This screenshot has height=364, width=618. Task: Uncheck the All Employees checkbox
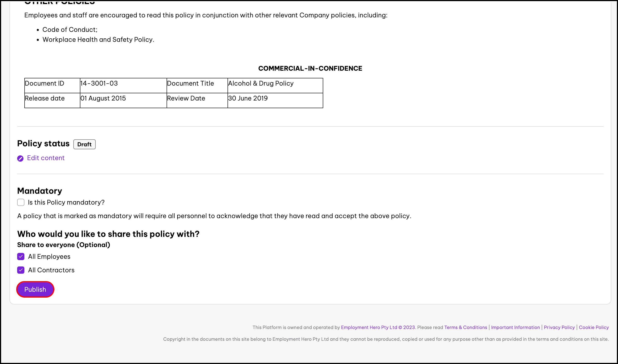pyautogui.click(x=21, y=257)
